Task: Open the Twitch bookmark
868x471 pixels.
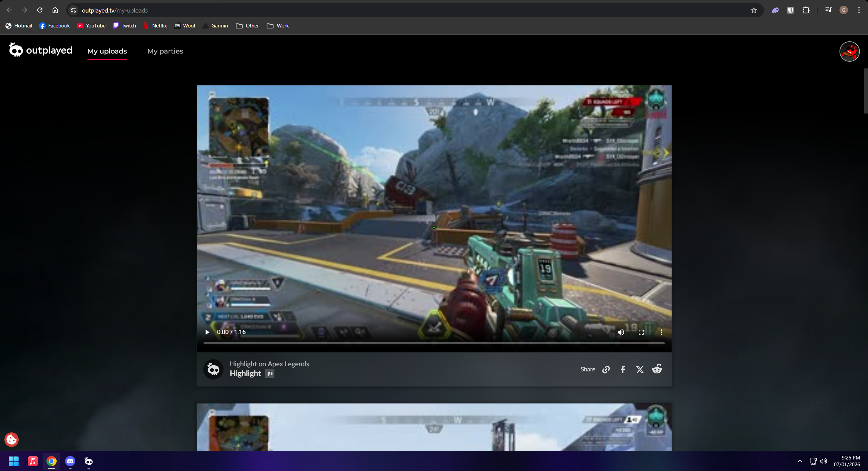Action: point(124,26)
